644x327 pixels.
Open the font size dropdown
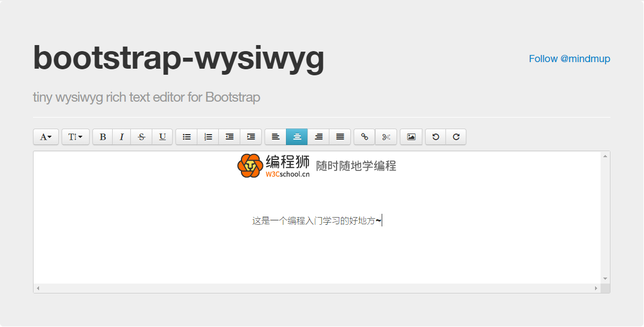[75, 137]
